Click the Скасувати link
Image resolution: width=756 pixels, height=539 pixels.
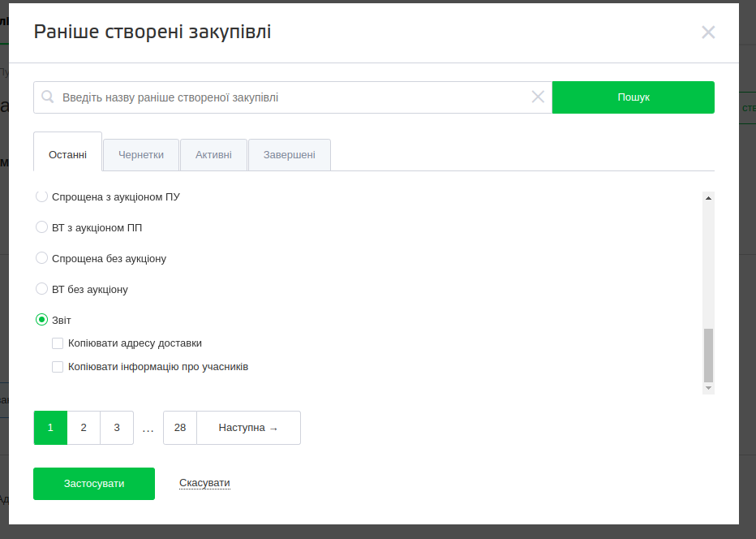[204, 483]
